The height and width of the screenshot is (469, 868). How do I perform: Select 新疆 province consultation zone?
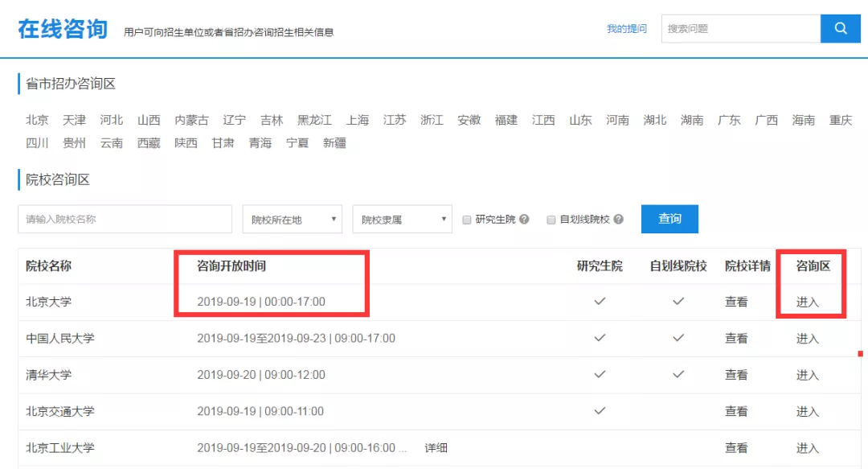[335, 143]
